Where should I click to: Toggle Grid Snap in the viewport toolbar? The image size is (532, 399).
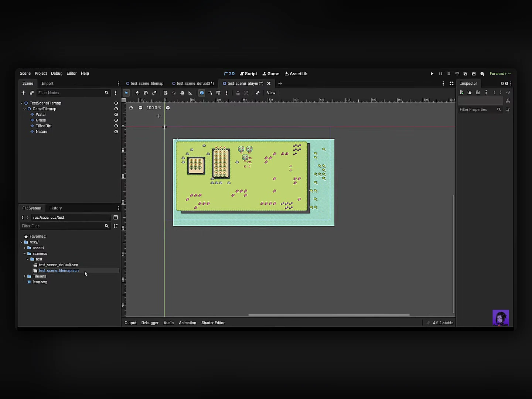(x=218, y=93)
